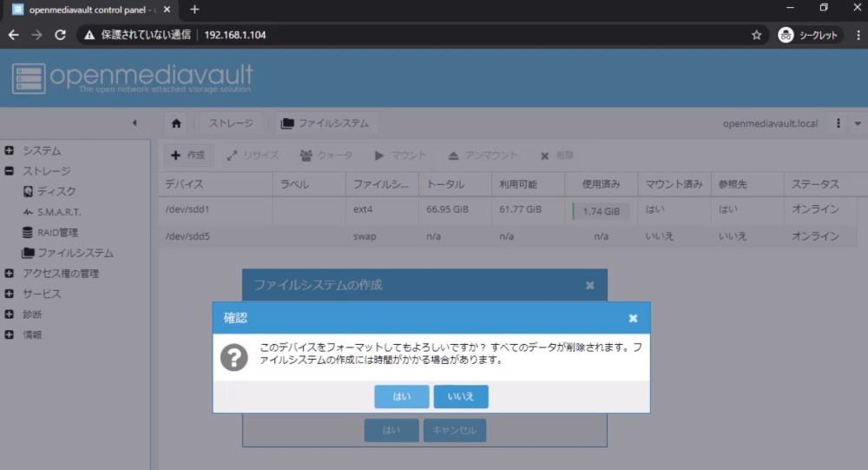Screen dimensions: 868x470
Task: Click the シークレット incognito profile icon
Action: tap(786, 35)
